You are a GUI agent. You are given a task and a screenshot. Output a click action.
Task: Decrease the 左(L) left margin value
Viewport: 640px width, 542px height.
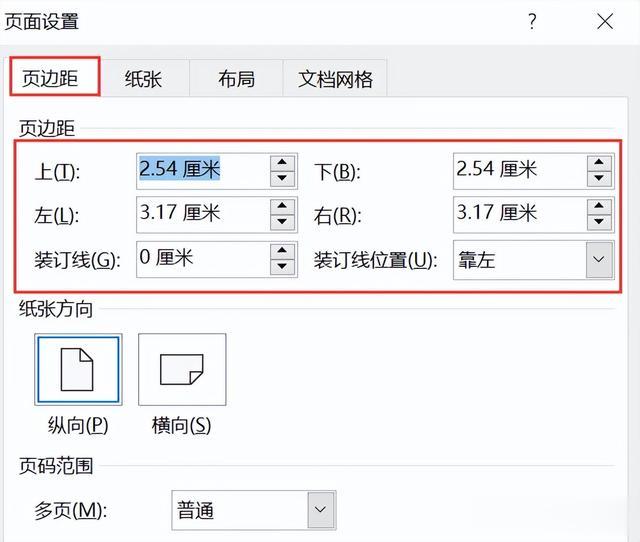pyautogui.click(x=282, y=222)
